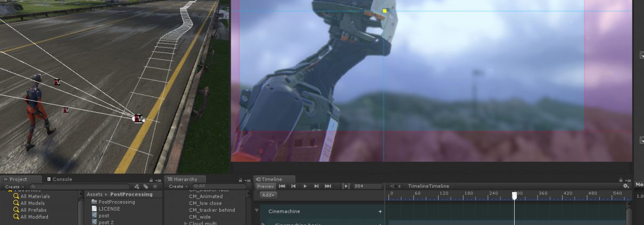
Task: Switch to the Console tab
Action: tap(60, 179)
